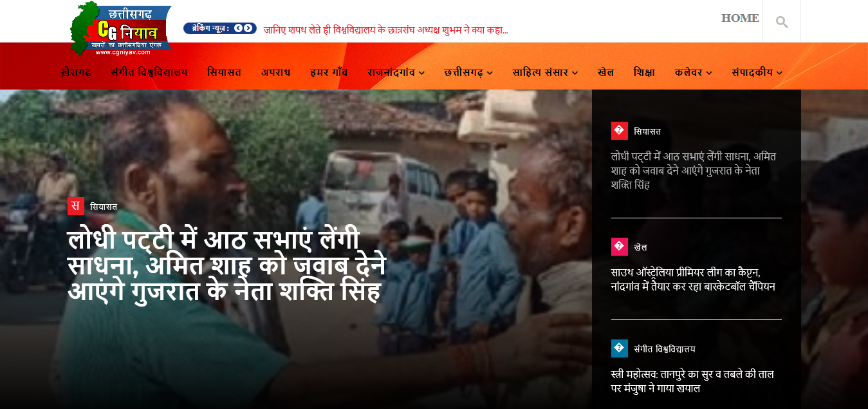Expand the संपादकीय dropdown menu
Viewport: 868px width, 409px height.
757,72
